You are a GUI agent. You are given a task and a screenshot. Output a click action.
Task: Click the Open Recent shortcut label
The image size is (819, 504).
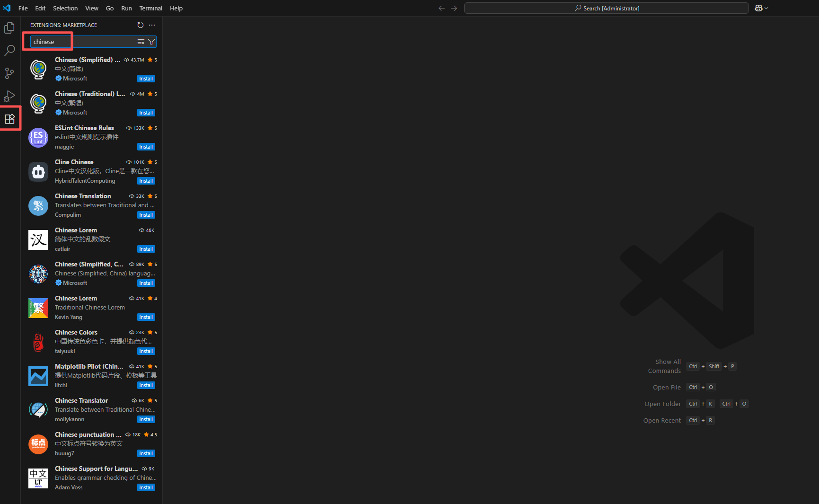point(662,420)
